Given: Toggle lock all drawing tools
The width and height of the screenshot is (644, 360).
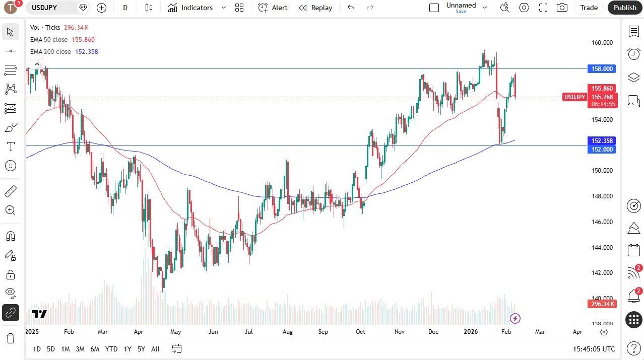Looking at the screenshot, I should click(x=10, y=274).
